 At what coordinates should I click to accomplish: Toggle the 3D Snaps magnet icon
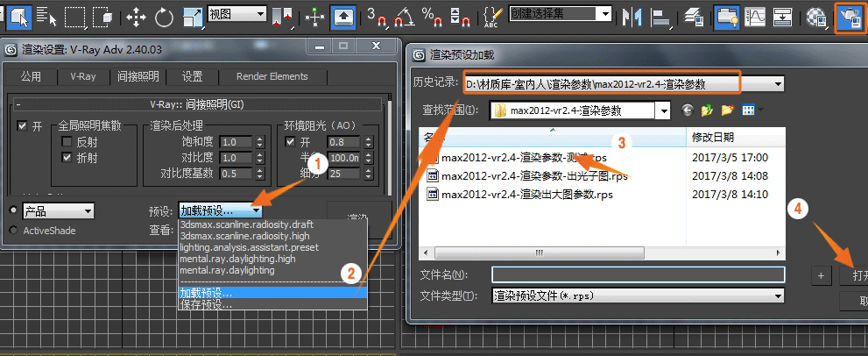pyautogui.click(x=377, y=18)
